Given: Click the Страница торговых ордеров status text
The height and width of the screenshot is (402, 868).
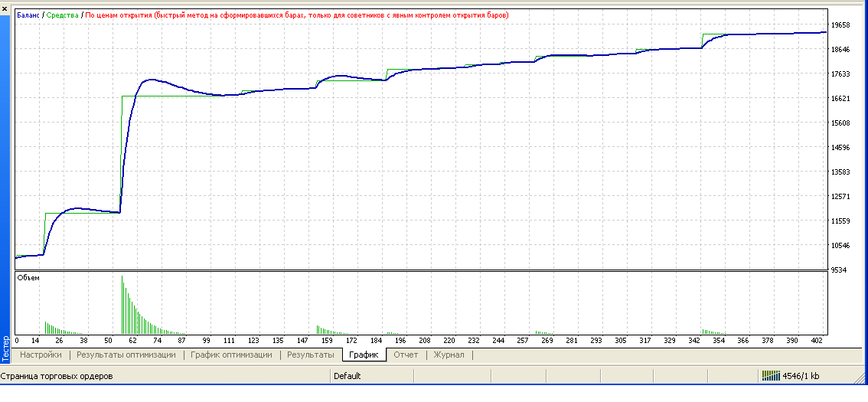Looking at the screenshot, I should (x=57, y=376).
